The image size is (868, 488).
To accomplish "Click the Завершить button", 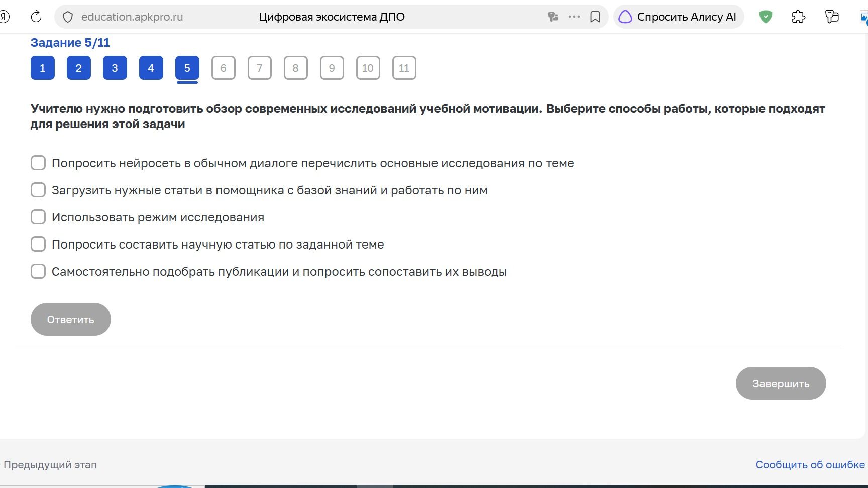I will (781, 383).
